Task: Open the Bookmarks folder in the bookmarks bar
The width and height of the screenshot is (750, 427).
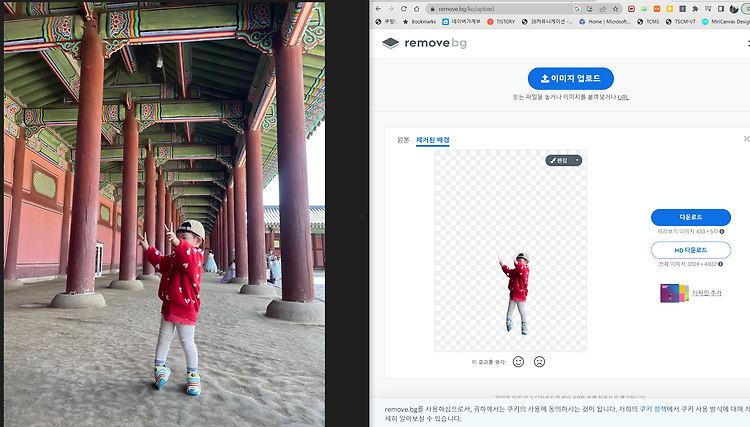Action: pyautogui.click(x=419, y=22)
